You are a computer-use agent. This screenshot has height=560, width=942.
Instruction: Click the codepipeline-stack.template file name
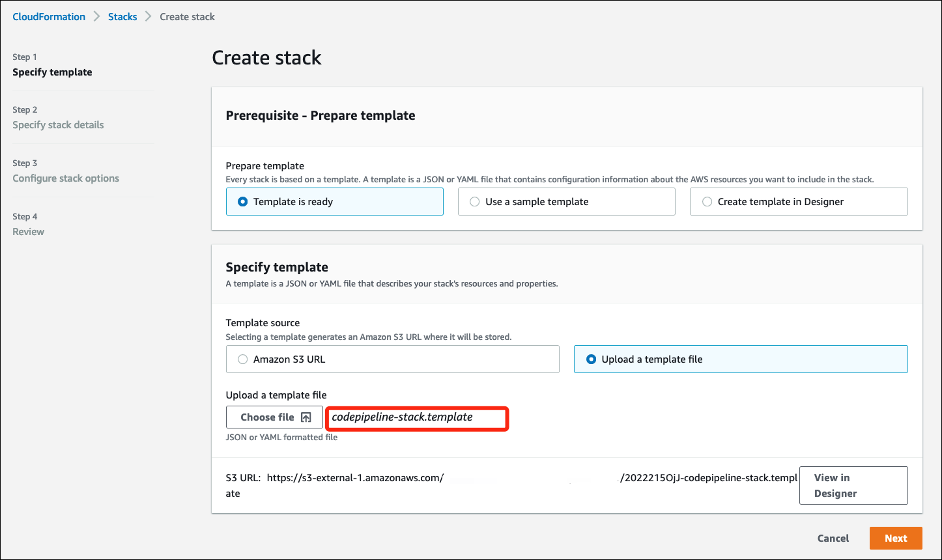coord(402,417)
